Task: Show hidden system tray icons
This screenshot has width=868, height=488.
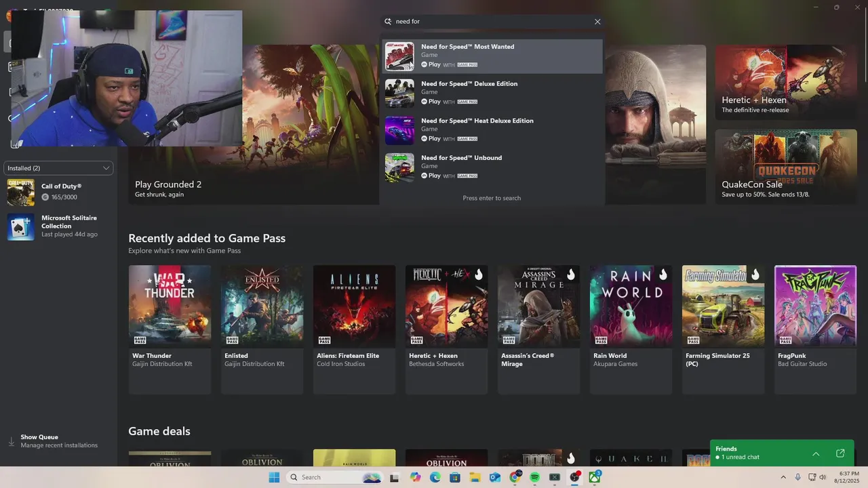Action: pos(783,477)
